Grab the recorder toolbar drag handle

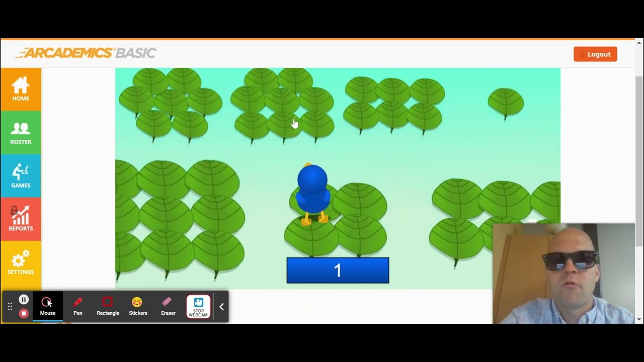click(10, 307)
